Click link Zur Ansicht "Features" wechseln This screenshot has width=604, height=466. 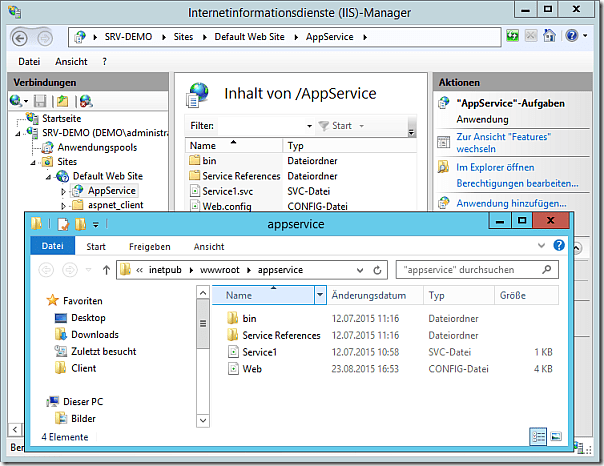click(x=503, y=142)
